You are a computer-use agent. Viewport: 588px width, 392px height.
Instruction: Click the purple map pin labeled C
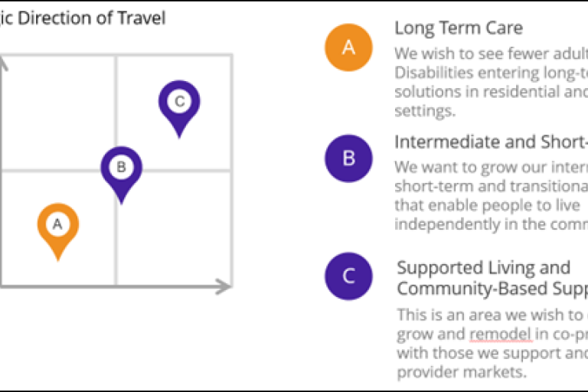[179, 103]
